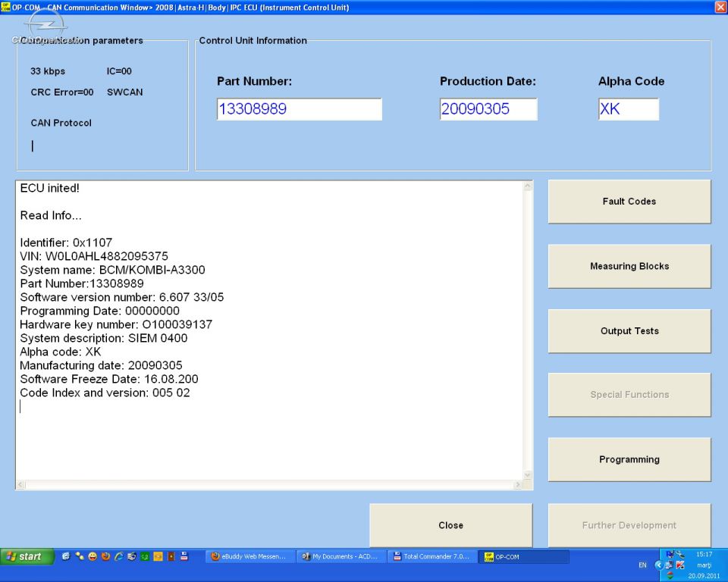Click the Close button beside Further Development
The image size is (728, 582).
(450, 525)
